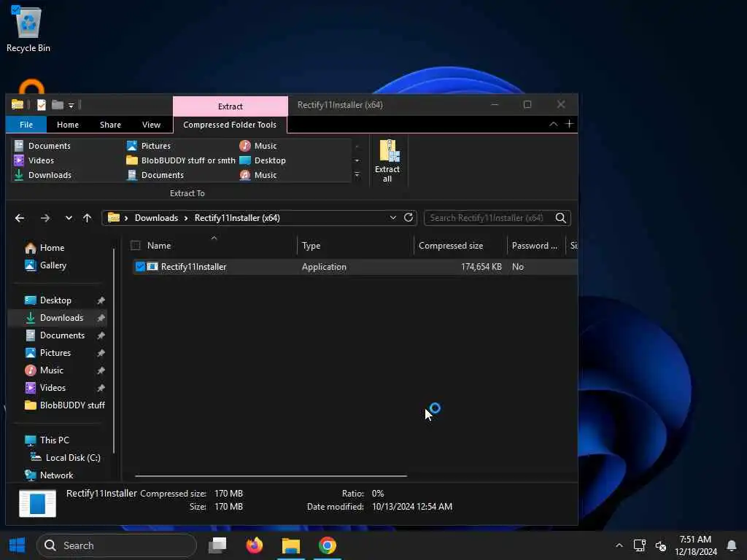Open Local Disk (C:) in sidebar
Screen dimensions: 747x560
pos(65,458)
